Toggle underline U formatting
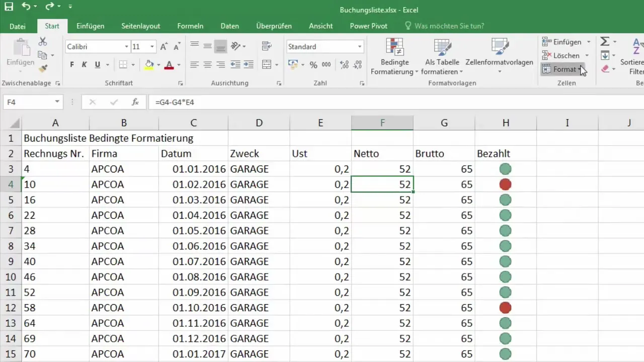The width and height of the screenshot is (644, 362). 98,65
